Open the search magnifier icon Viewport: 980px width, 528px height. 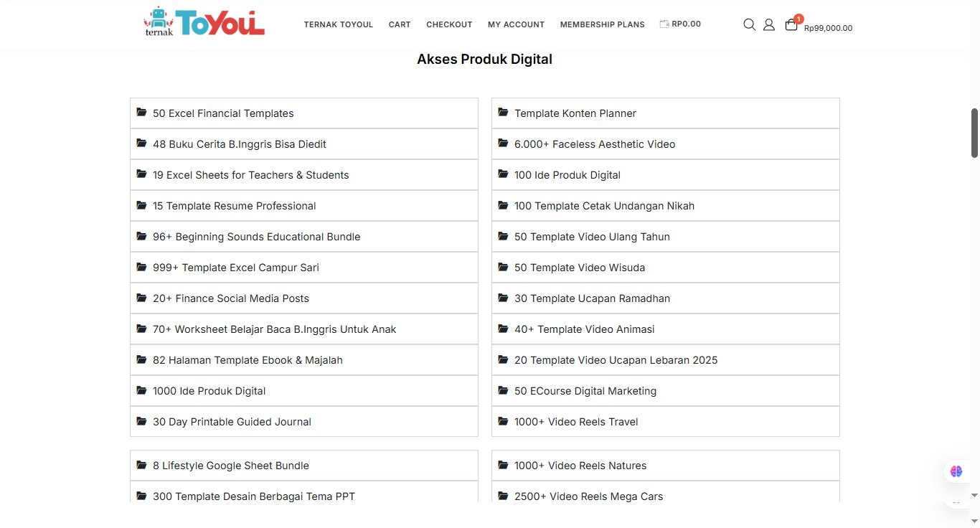coord(749,24)
